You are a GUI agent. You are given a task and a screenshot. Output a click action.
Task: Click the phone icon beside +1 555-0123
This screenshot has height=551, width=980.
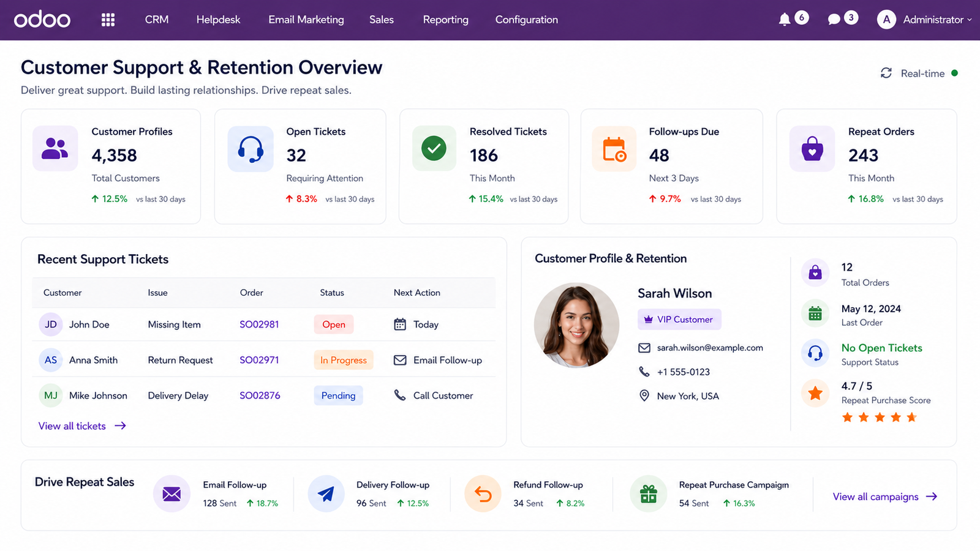pos(644,372)
